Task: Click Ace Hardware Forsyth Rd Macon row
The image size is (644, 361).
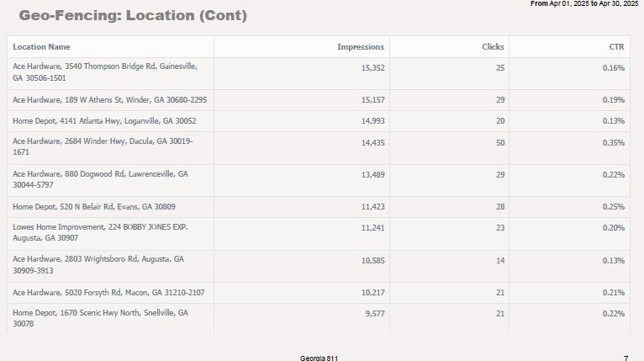Action: pyautogui.click(x=108, y=293)
